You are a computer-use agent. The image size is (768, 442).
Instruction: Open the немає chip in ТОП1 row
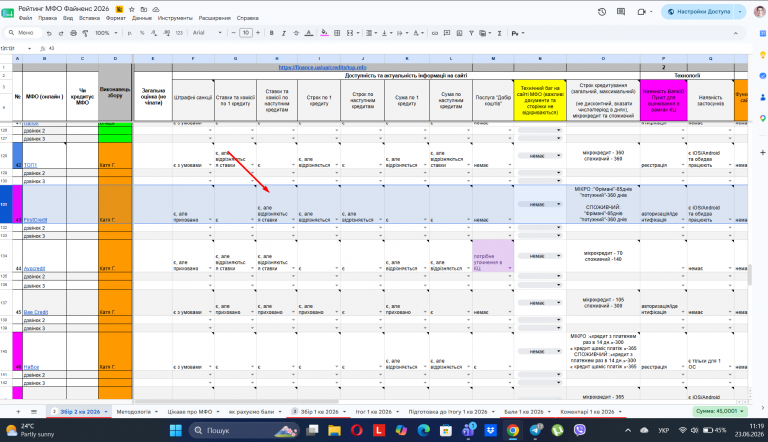coord(539,156)
